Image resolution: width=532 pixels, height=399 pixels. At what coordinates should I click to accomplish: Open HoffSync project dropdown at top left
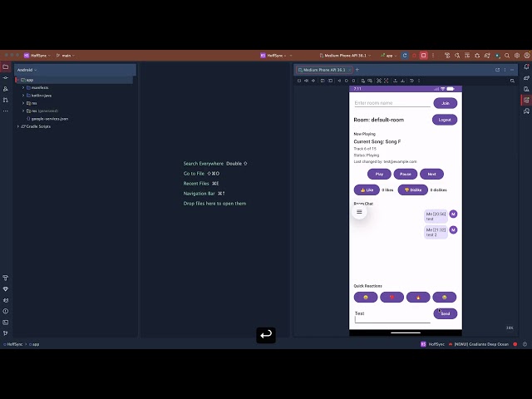coord(37,56)
